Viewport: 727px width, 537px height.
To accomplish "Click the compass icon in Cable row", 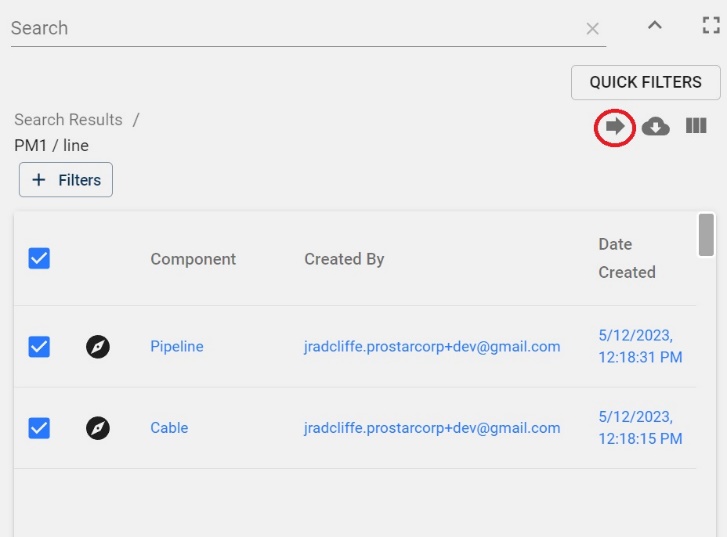I will pyautogui.click(x=98, y=428).
